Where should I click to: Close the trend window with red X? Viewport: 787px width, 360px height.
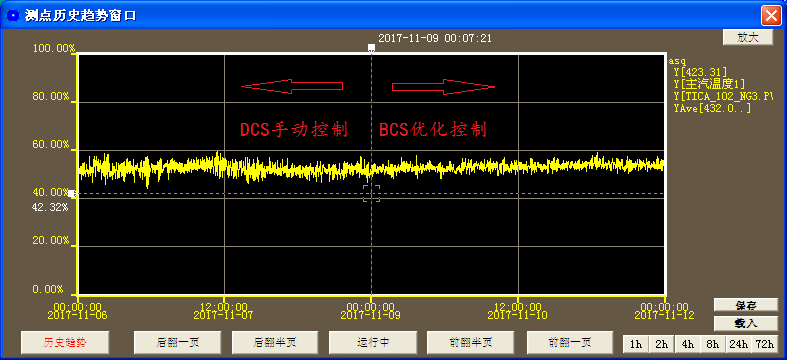[770, 16]
